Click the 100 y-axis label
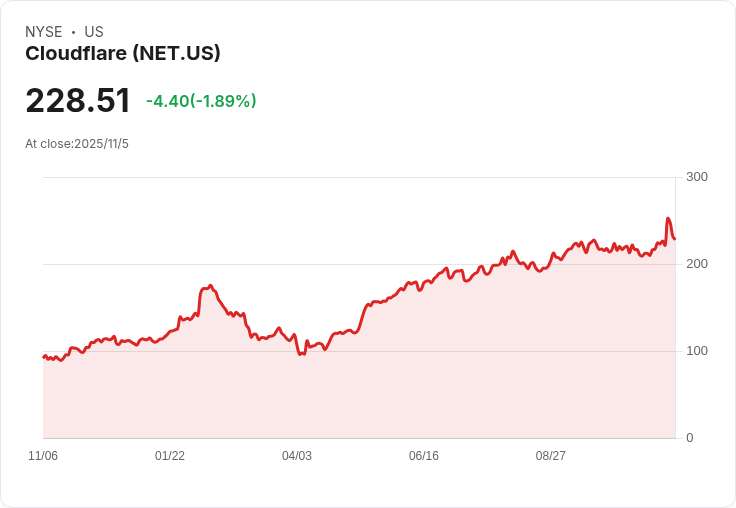This screenshot has height=508, width=736. pyautogui.click(x=697, y=351)
